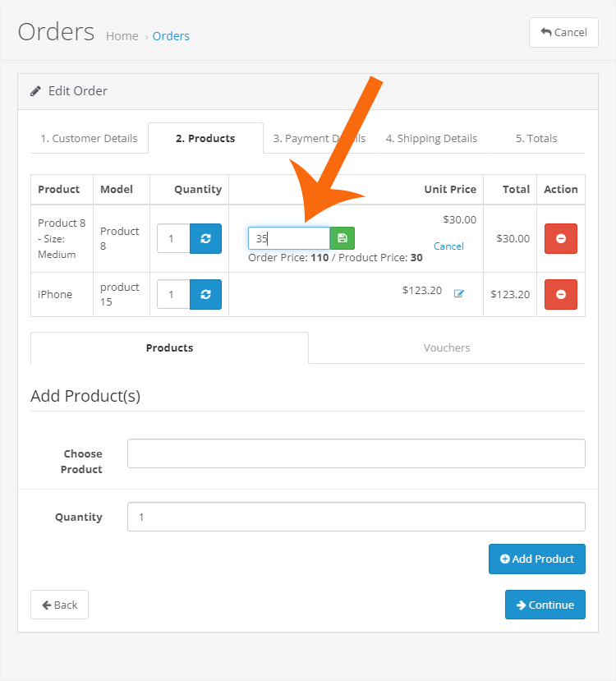616x681 pixels.
Task: Click the Add Product quantity field
Action: 356,517
